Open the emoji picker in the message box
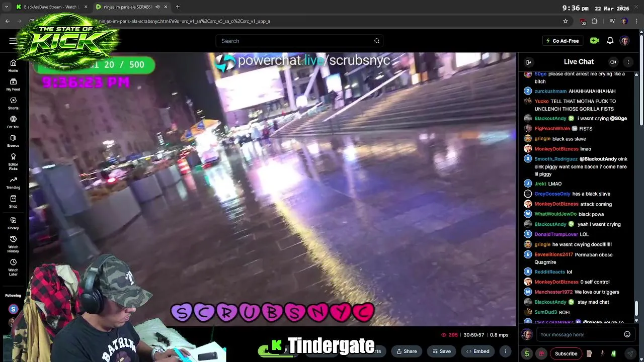Image resolution: width=644 pixels, height=362 pixels. click(x=627, y=334)
